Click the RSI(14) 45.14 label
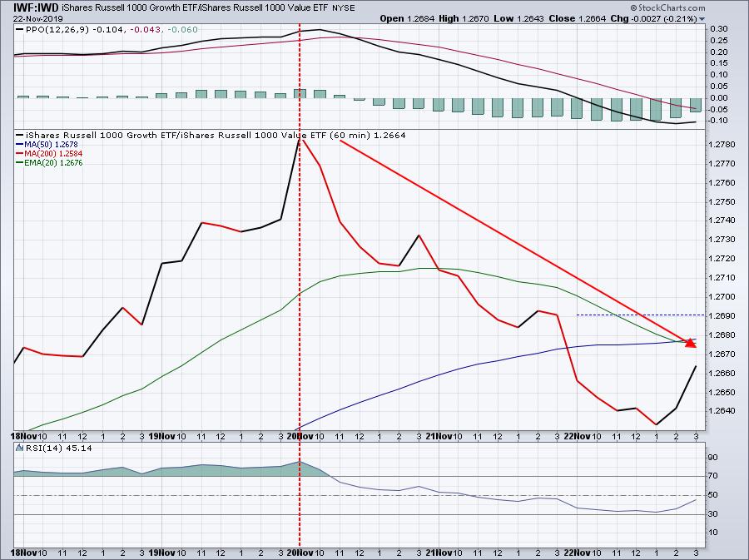 click(59, 448)
